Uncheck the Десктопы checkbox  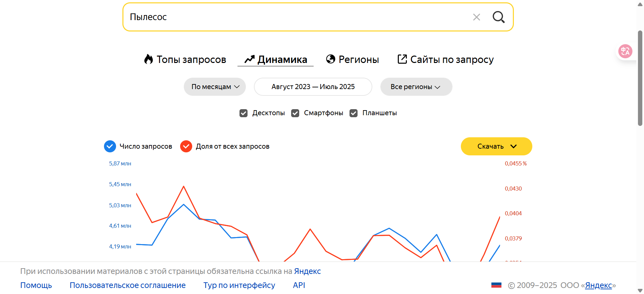click(x=244, y=113)
